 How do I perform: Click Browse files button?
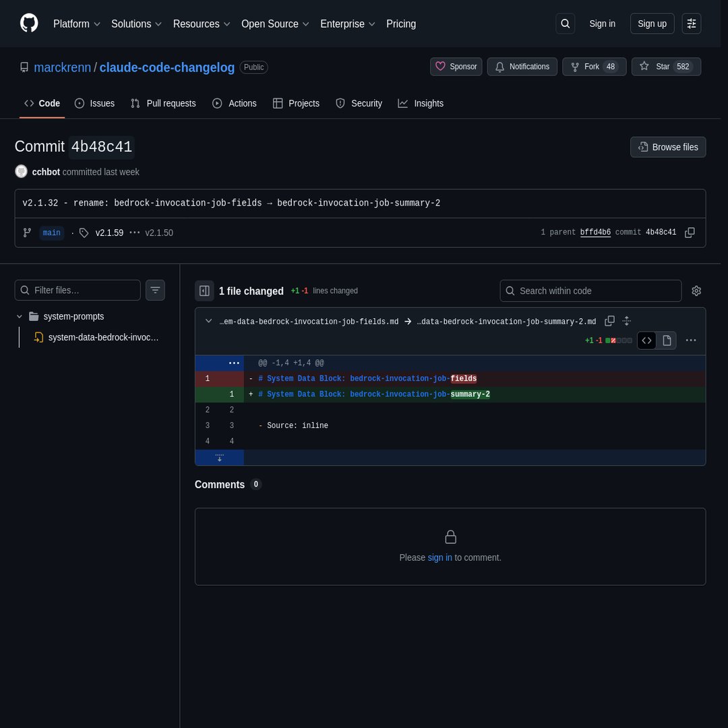[667, 147]
